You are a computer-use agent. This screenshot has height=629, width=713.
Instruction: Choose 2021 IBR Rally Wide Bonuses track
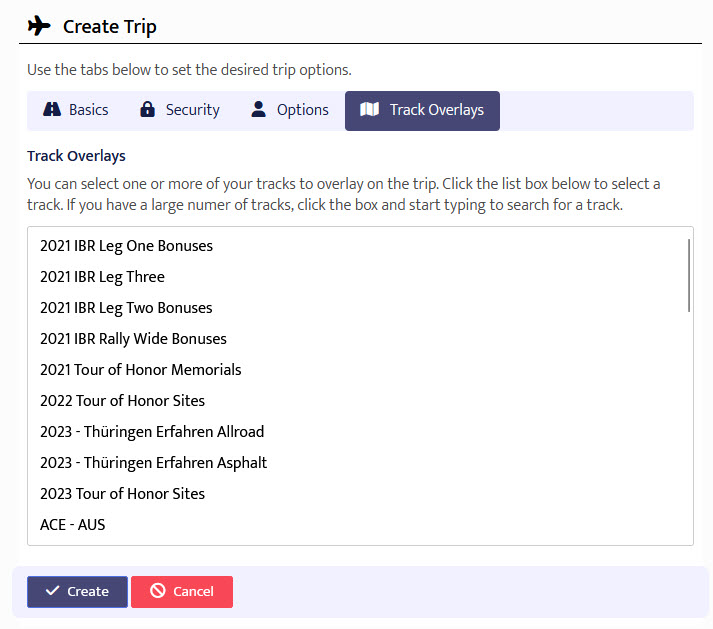(133, 339)
